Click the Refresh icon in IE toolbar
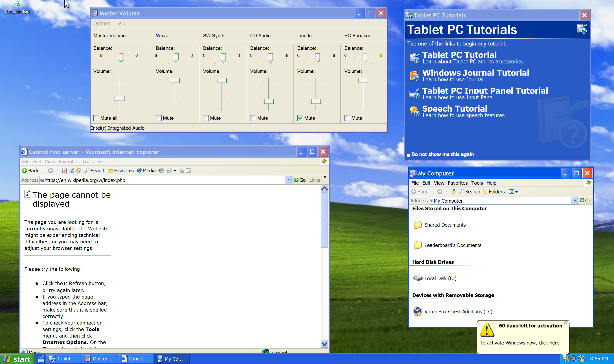 [x=72, y=171]
